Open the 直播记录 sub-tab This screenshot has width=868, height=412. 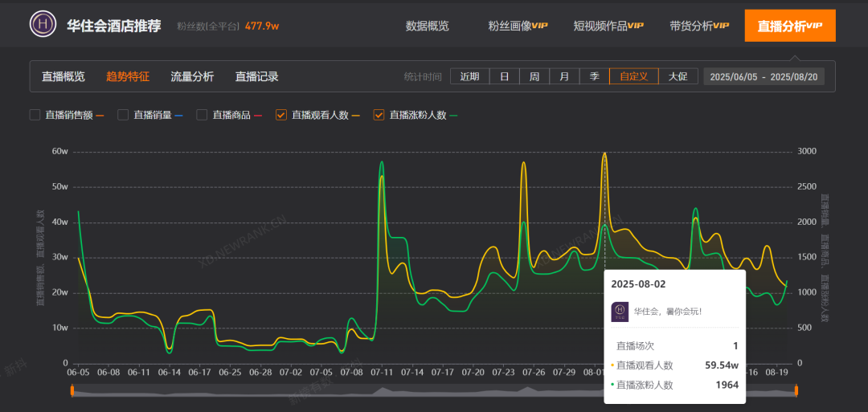(x=257, y=77)
